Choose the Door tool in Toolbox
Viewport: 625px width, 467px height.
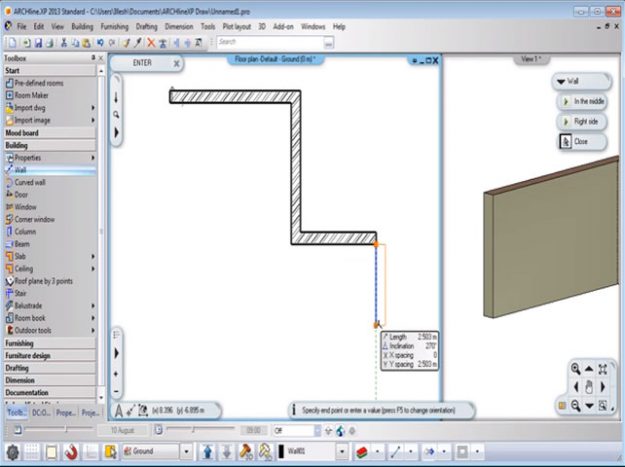(x=25, y=194)
